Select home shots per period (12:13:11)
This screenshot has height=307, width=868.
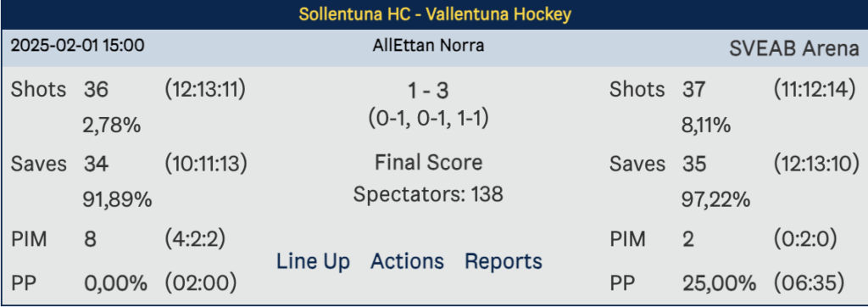205,89
